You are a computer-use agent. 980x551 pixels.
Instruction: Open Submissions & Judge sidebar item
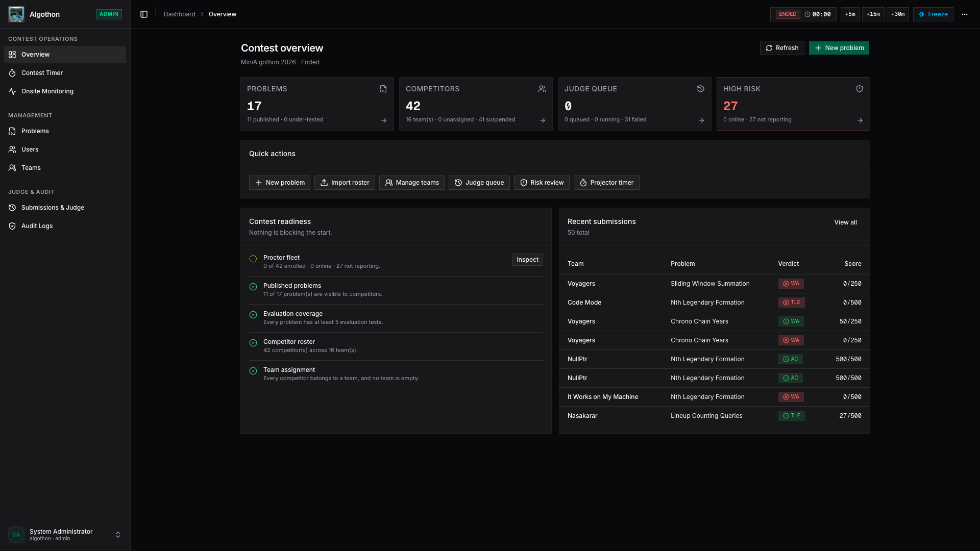click(65, 208)
